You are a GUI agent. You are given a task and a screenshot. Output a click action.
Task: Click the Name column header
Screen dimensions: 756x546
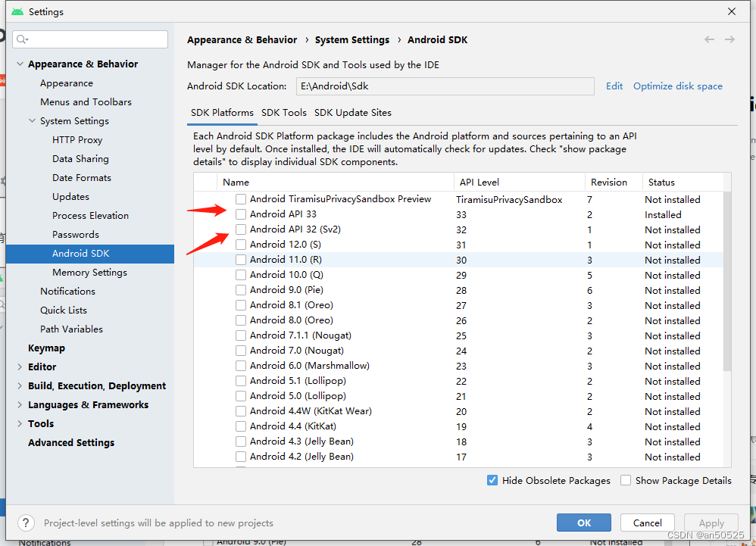tap(335, 183)
